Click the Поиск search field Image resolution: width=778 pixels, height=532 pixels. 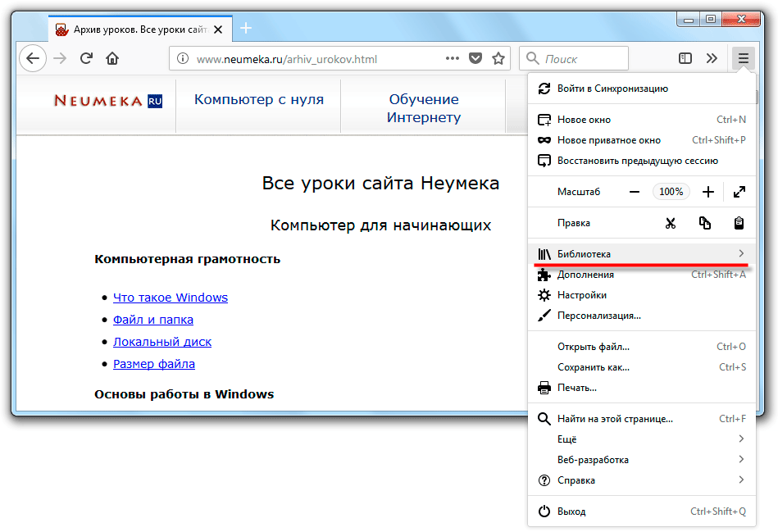(574, 58)
